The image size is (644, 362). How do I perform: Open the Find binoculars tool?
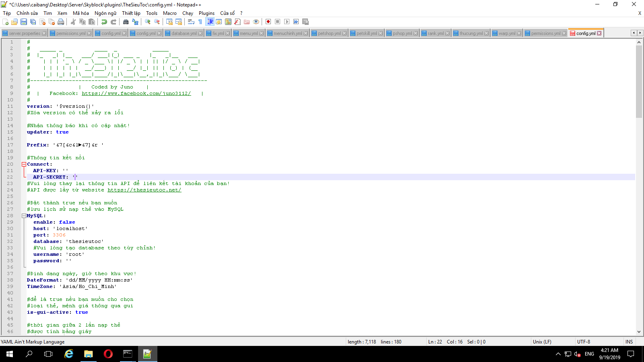tap(126, 22)
